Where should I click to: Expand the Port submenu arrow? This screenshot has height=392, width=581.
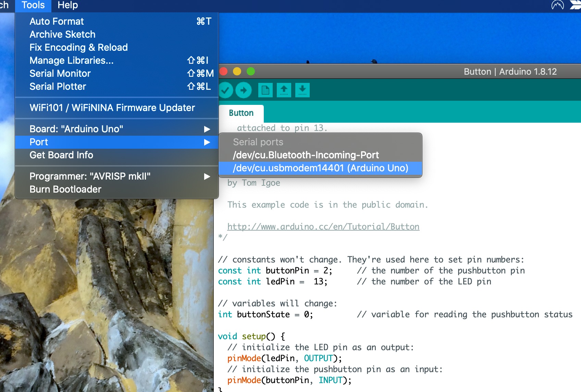point(207,142)
